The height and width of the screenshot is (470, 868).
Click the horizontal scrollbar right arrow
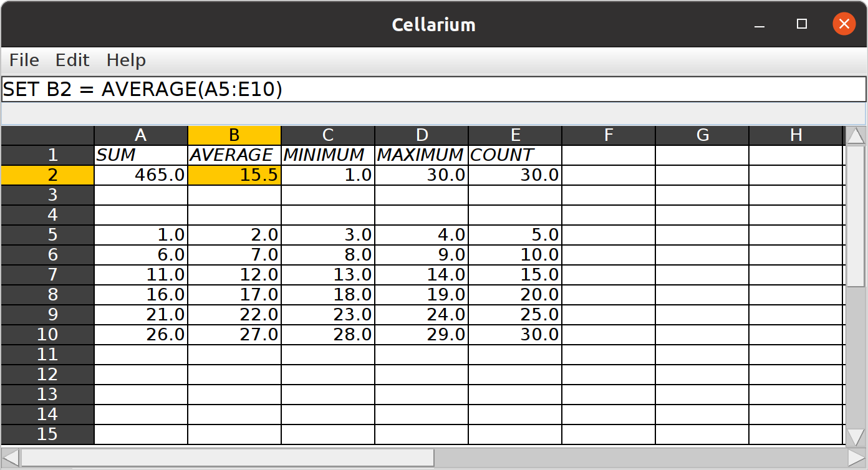857,458
